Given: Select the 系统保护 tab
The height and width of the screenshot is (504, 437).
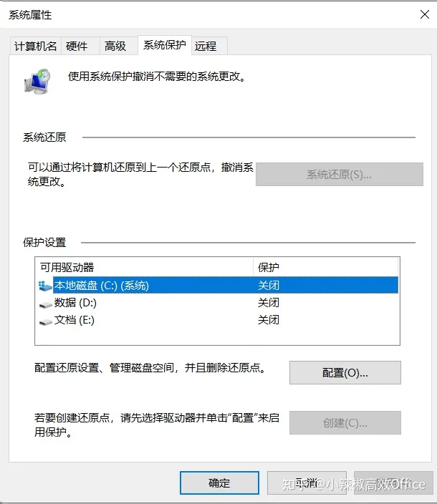Looking at the screenshot, I should [165, 45].
